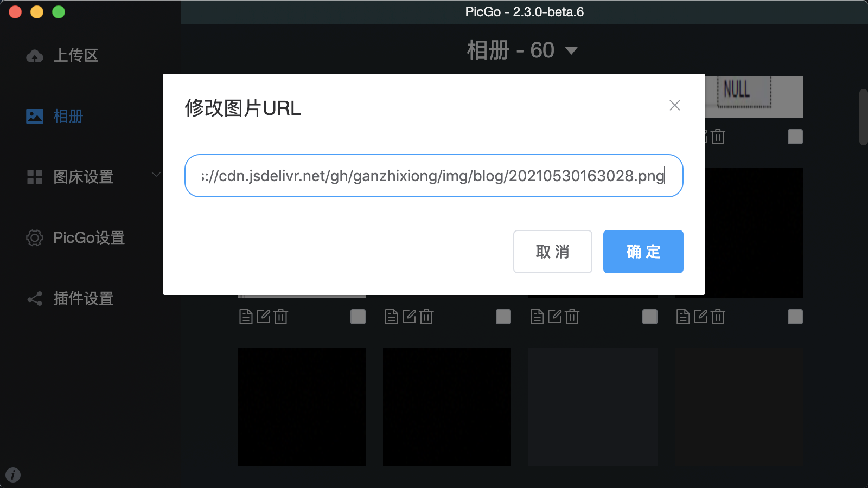868x488 pixels.
Task: Delete icon under first image below dialog
Action: (x=281, y=317)
